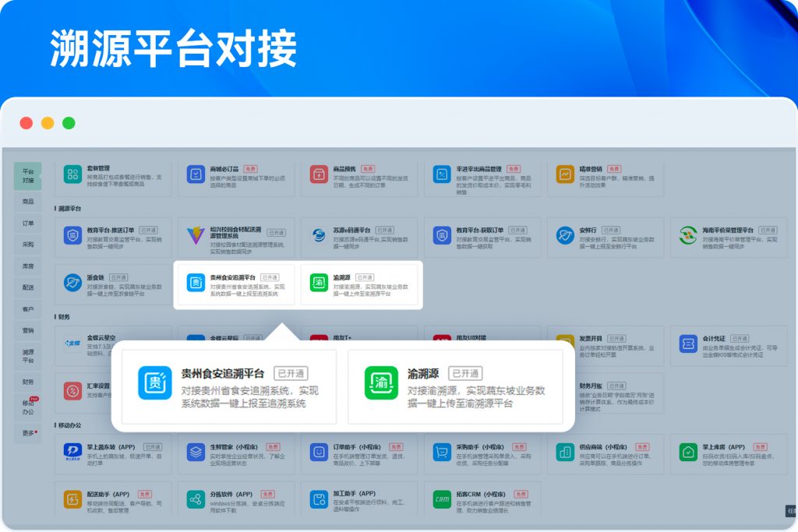
Task: Click the enlarged 渝溯源 green icon in popup
Action: coord(381,383)
